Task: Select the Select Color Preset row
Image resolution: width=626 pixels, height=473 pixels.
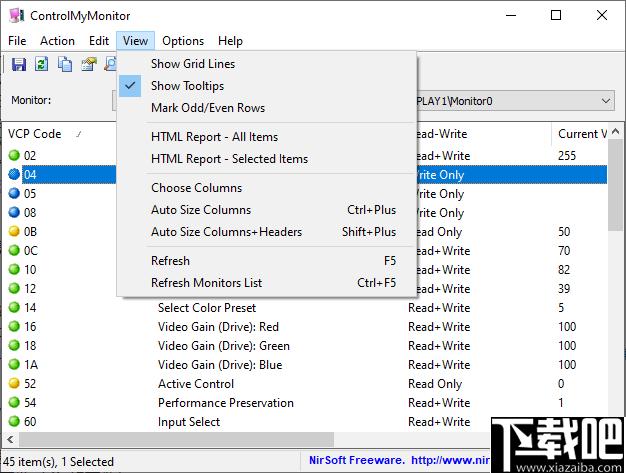Action: 305,307
